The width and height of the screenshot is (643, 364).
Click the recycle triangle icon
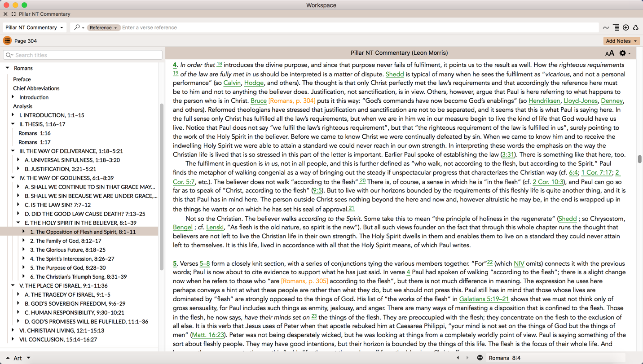[636, 28]
